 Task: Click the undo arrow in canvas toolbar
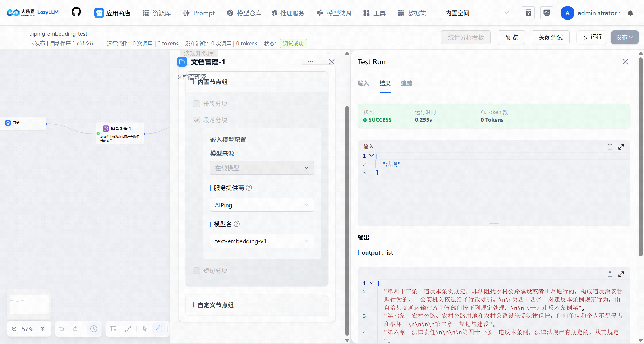coord(62,329)
